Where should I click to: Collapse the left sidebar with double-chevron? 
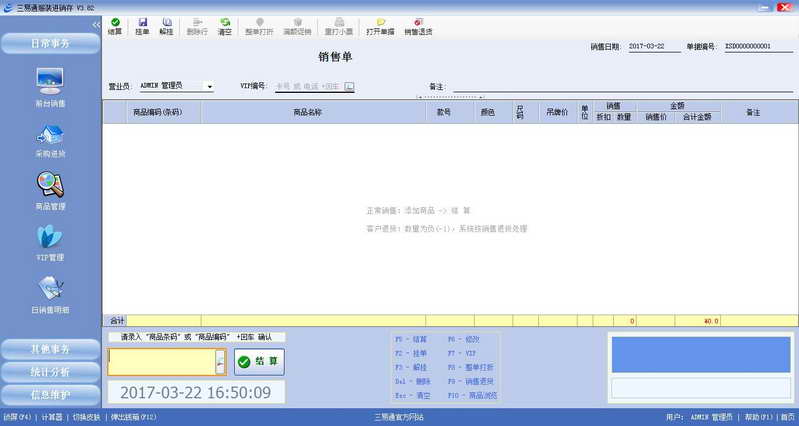click(96, 24)
